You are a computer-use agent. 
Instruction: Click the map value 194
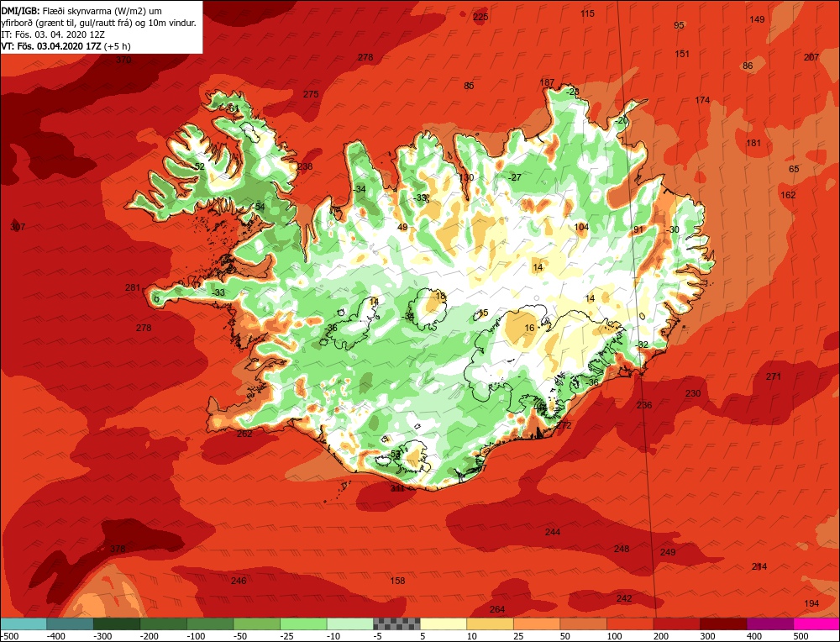pos(811,603)
